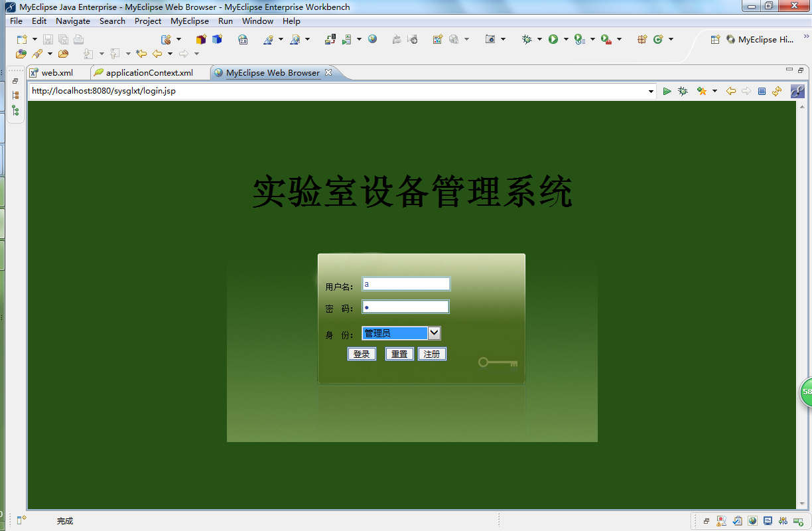
Task: Open the MyEclipse menu
Action: [x=190, y=21]
